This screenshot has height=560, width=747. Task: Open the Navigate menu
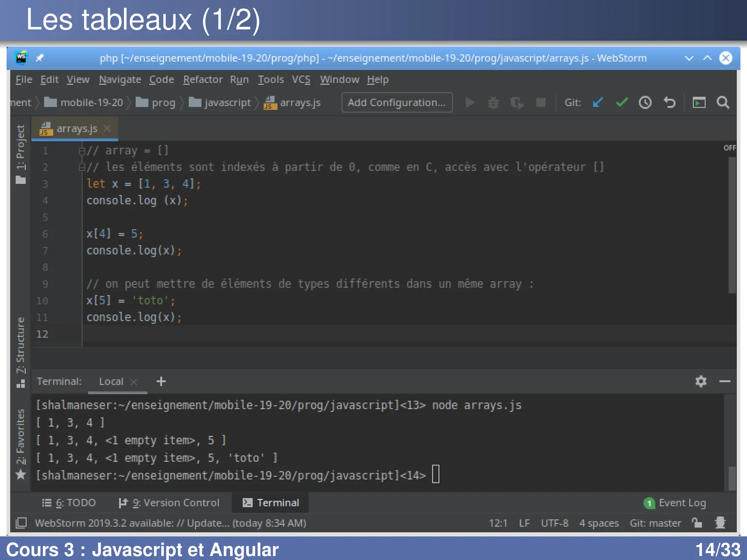[x=120, y=79]
